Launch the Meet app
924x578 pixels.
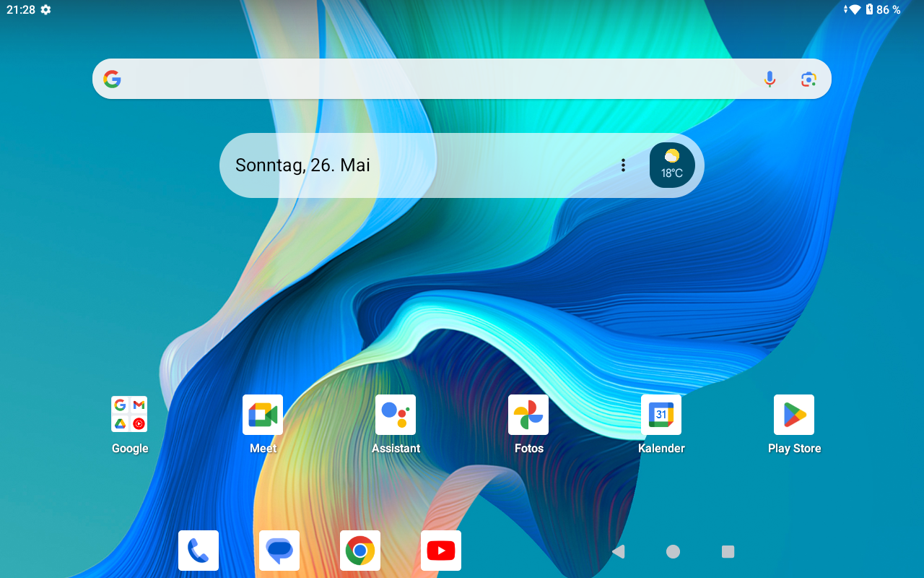[x=263, y=415]
